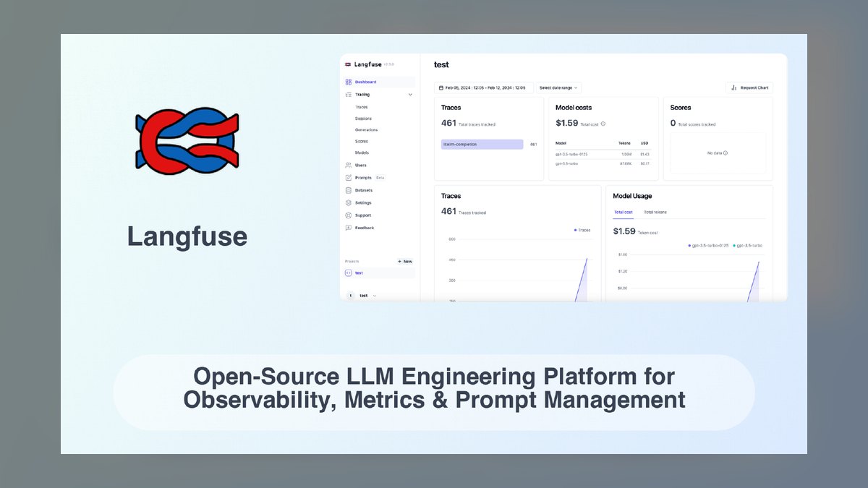Open the Dashboard icon in sidebar
Viewport: 868px width, 488px height.
pyautogui.click(x=348, y=82)
